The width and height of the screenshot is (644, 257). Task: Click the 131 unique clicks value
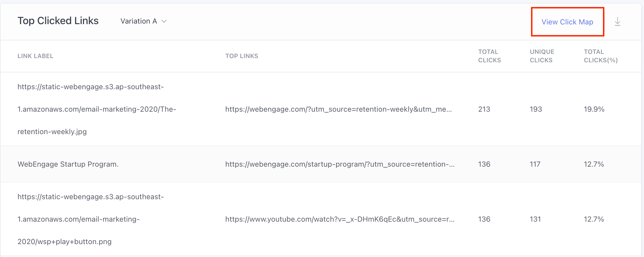coord(535,219)
